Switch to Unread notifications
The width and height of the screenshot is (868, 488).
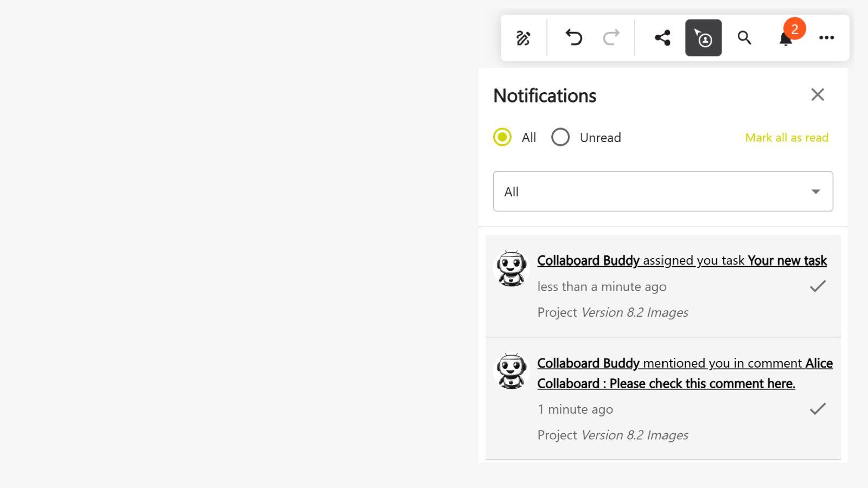[x=560, y=137]
